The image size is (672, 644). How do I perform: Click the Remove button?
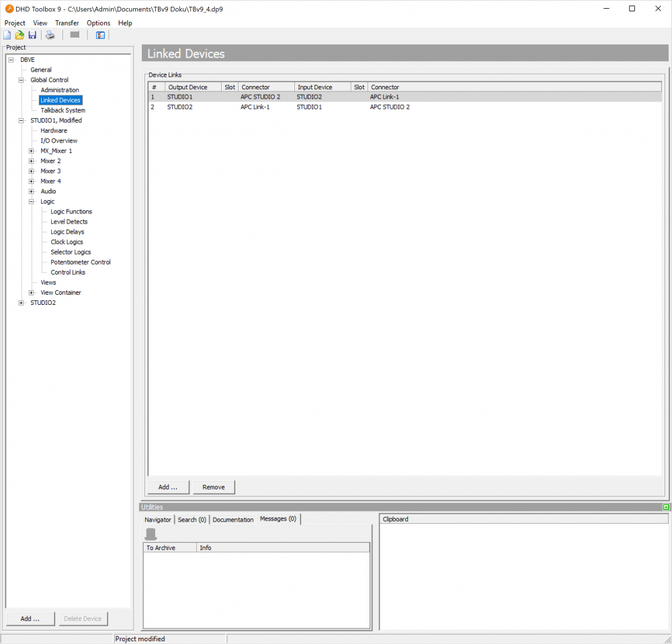click(x=214, y=487)
